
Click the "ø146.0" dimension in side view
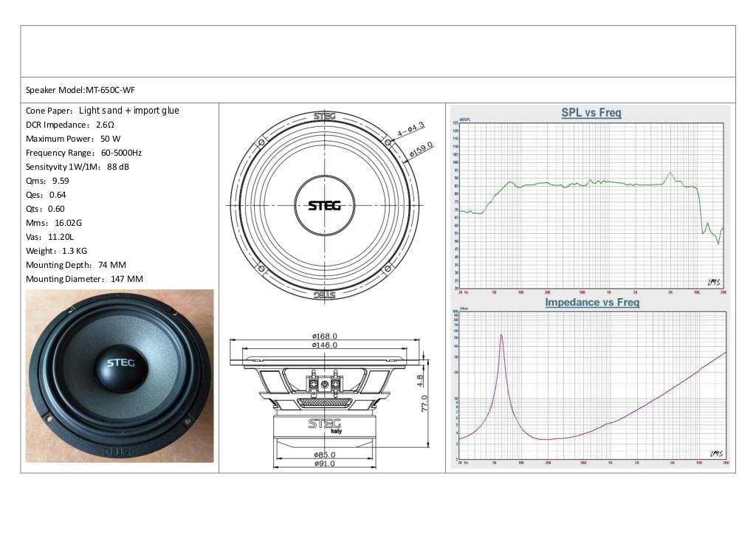[325, 345]
